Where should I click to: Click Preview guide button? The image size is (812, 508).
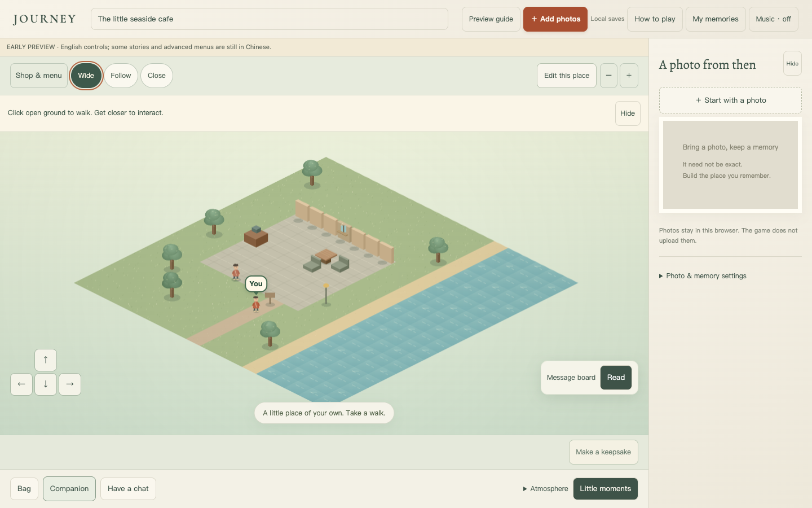click(x=491, y=19)
